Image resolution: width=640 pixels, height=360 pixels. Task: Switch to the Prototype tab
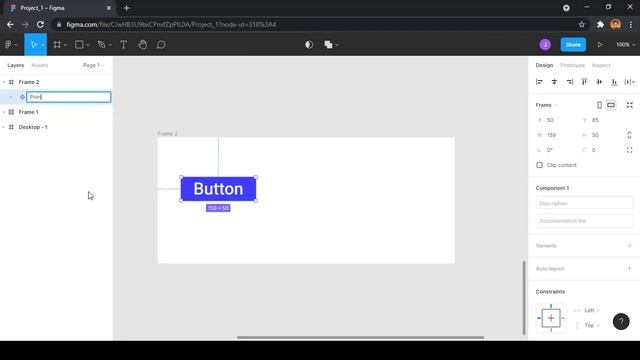[572, 65]
